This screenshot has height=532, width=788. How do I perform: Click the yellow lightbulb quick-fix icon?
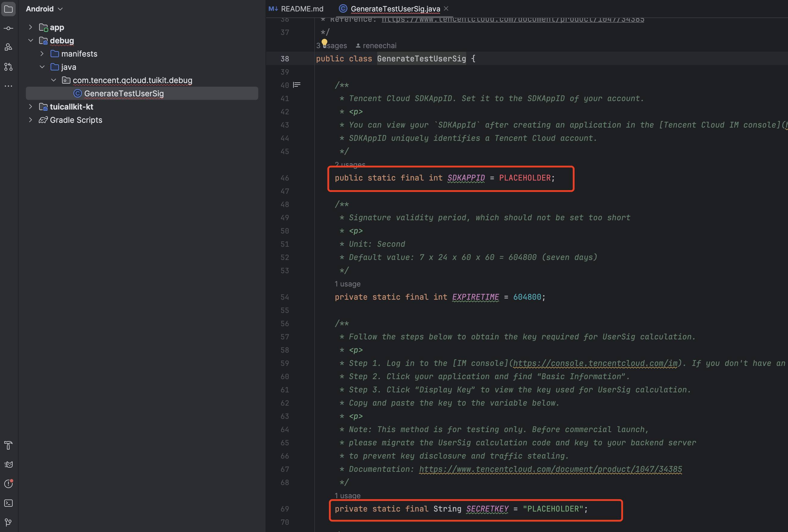pos(324,42)
